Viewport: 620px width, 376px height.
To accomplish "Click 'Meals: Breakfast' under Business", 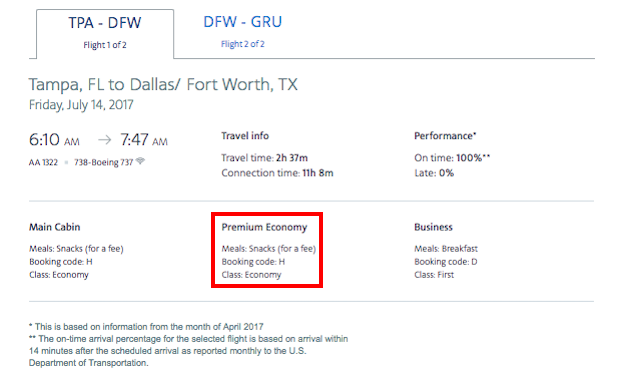I will [x=446, y=249].
